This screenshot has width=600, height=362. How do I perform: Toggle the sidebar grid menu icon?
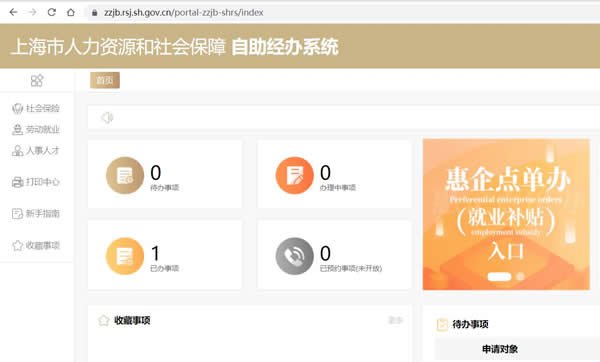pyautogui.click(x=37, y=80)
